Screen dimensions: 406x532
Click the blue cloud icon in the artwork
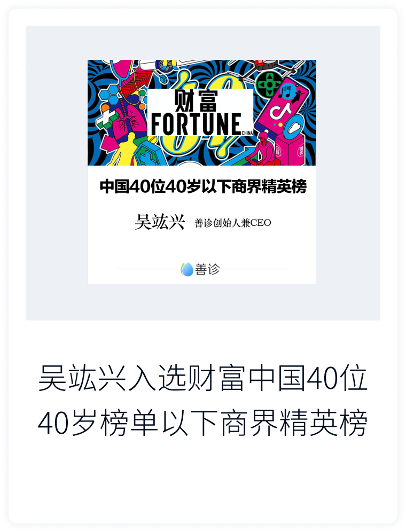(294, 127)
